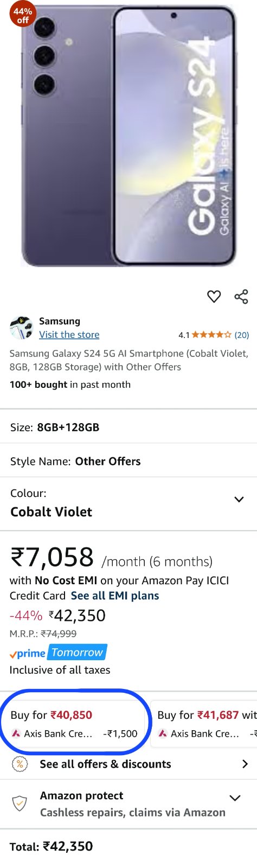Image resolution: width=257 pixels, height=868 pixels.
Task: Expand the Amazon protect section
Action: tap(235, 797)
